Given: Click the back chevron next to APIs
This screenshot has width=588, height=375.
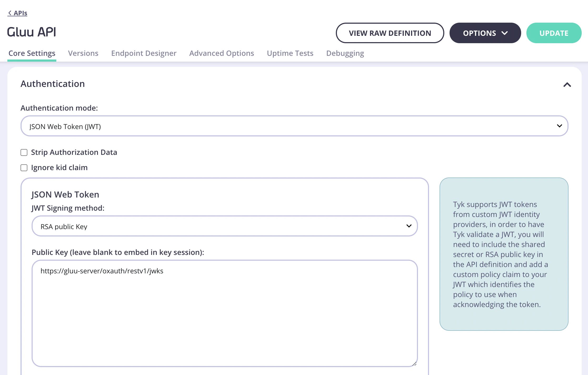Looking at the screenshot, I should coord(10,13).
